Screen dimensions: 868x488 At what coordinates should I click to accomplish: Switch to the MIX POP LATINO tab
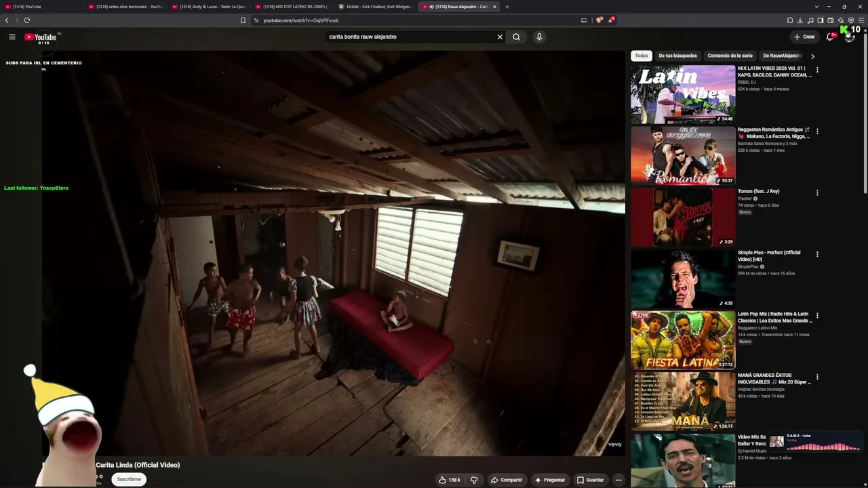(x=293, y=7)
